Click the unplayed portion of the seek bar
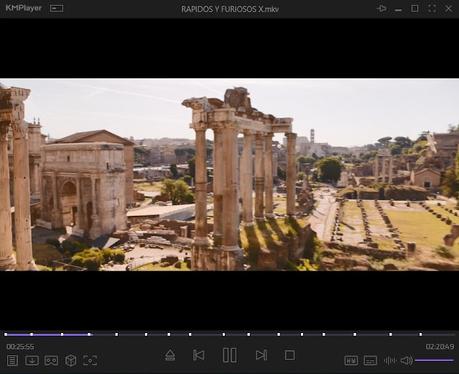 pyautogui.click(x=273, y=334)
